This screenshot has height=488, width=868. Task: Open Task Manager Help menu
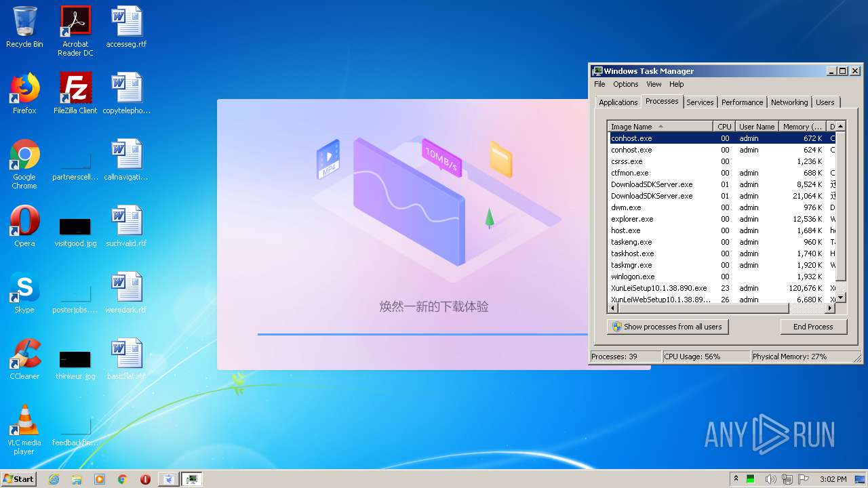tap(676, 84)
